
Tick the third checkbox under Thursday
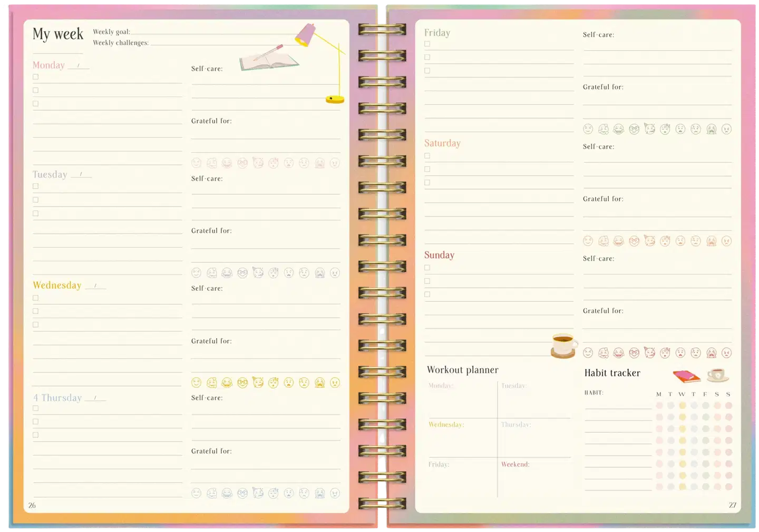coord(36,435)
